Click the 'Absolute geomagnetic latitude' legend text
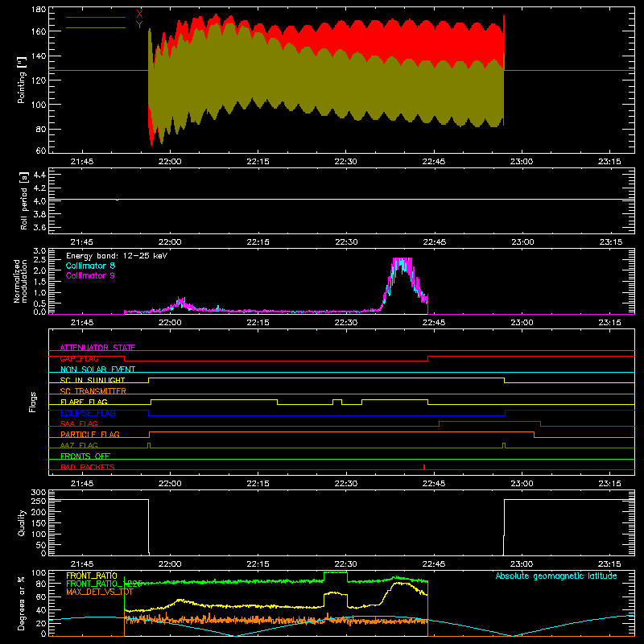Viewport: 644px width, 644px height. [556, 576]
